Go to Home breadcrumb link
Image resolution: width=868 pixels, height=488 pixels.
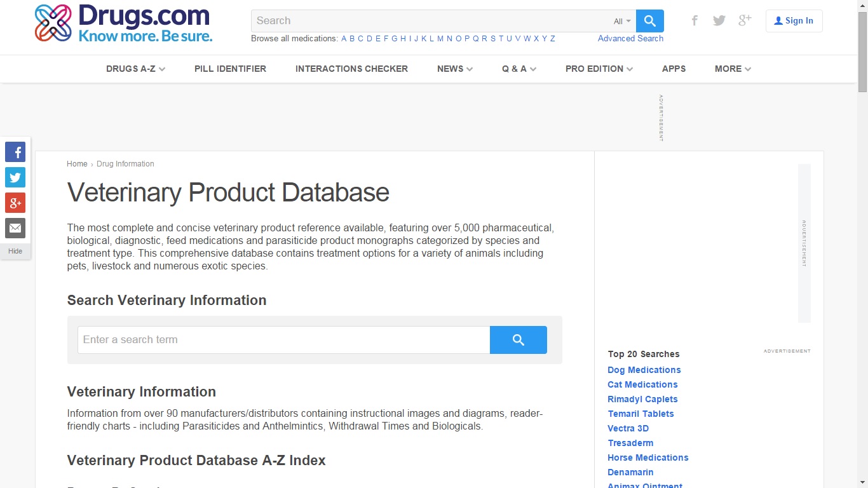(77, 164)
